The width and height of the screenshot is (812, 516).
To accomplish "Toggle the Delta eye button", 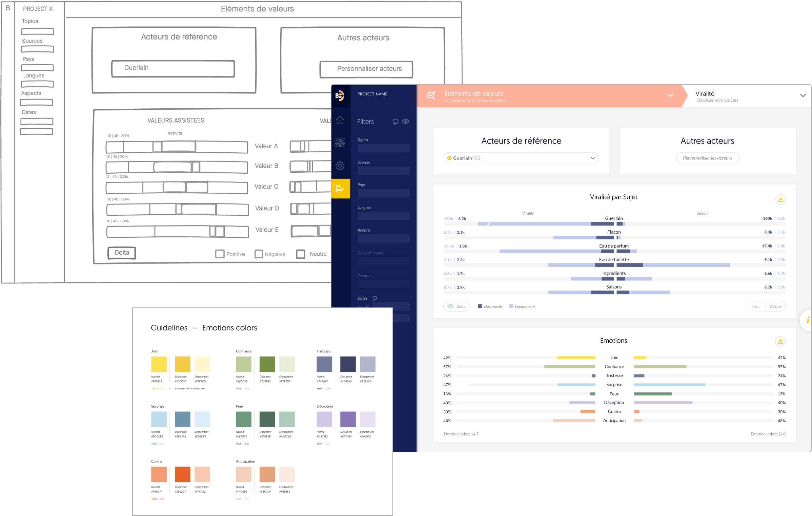I will [456, 306].
